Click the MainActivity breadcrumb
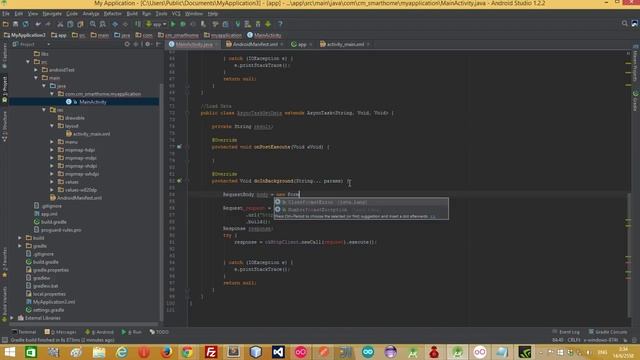 pos(264,35)
